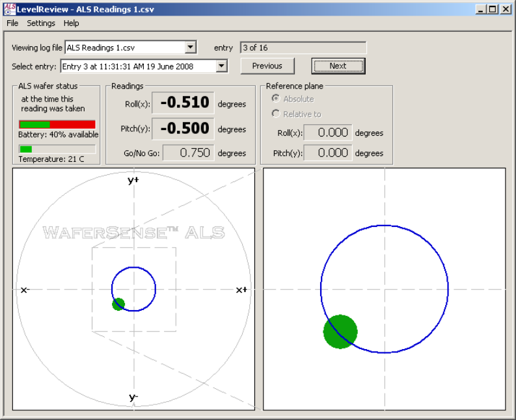Click the battery level progress bar
The height and width of the screenshot is (420, 516).
(57, 124)
